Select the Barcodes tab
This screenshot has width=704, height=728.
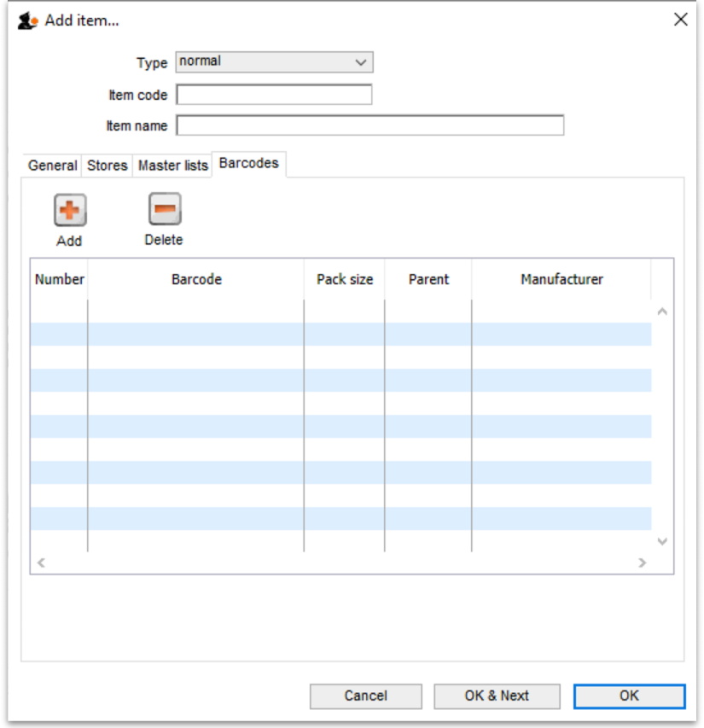(248, 163)
